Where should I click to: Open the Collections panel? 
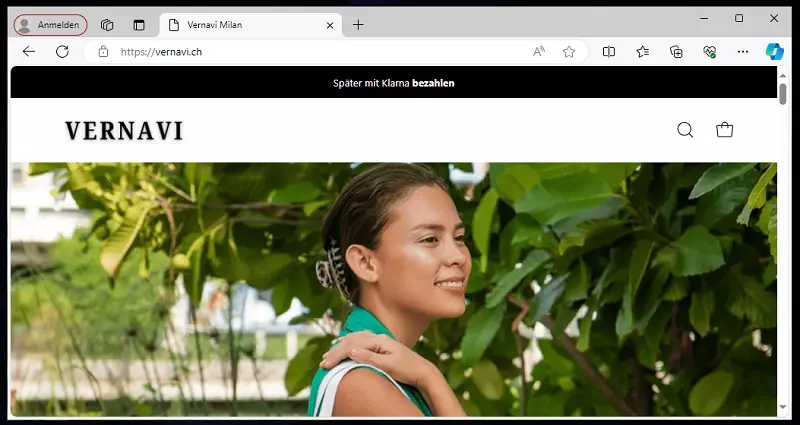[676, 52]
